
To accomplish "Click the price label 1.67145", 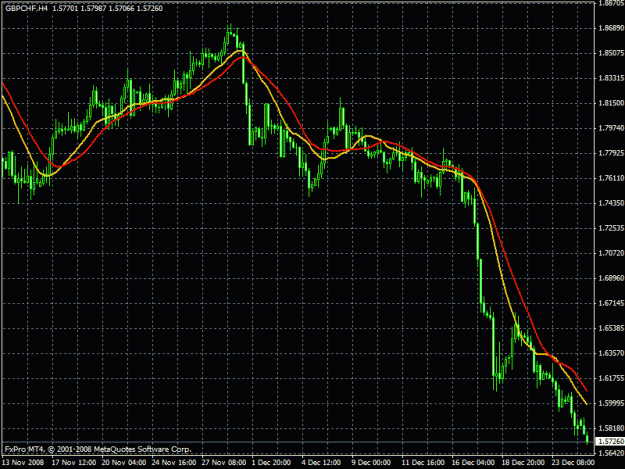I will pos(611,303).
